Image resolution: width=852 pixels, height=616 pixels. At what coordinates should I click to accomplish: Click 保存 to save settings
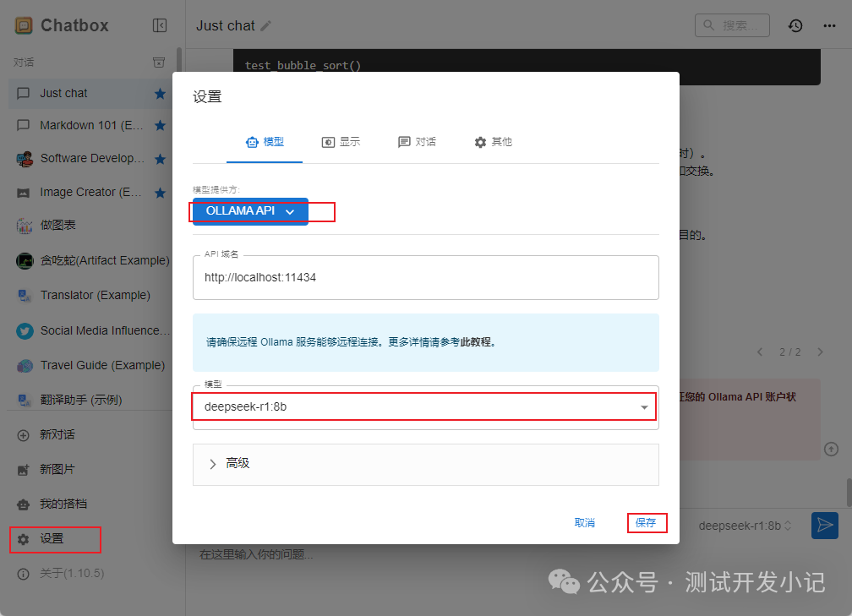[x=646, y=523]
